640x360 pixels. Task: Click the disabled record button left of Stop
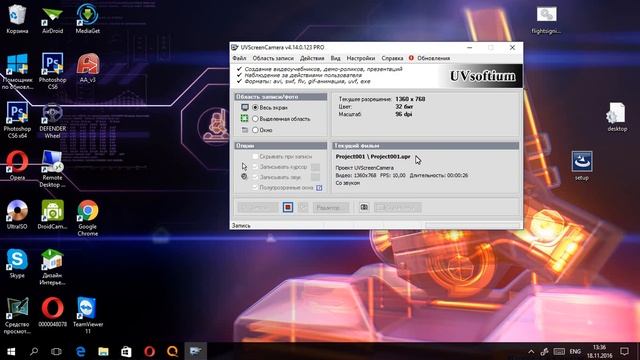[258, 207]
